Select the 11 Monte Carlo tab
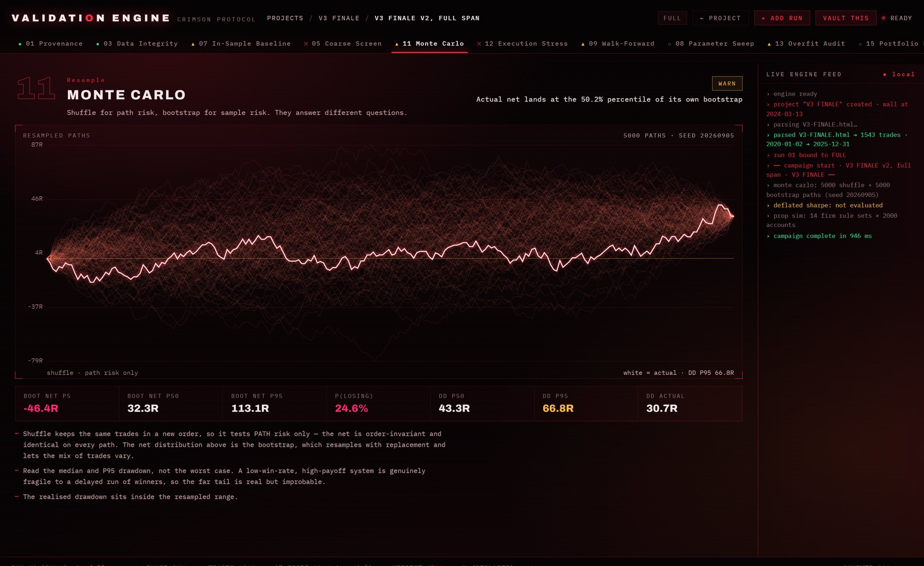924x566 pixels. click(x=429, y=44)
